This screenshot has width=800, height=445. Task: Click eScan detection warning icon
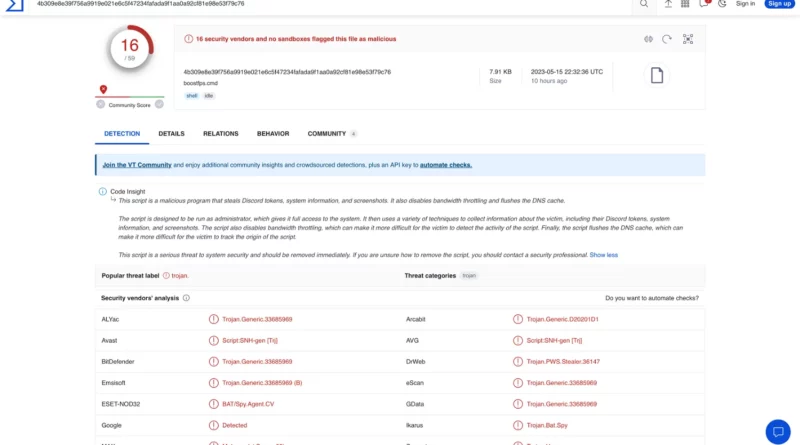coord(518,383)
